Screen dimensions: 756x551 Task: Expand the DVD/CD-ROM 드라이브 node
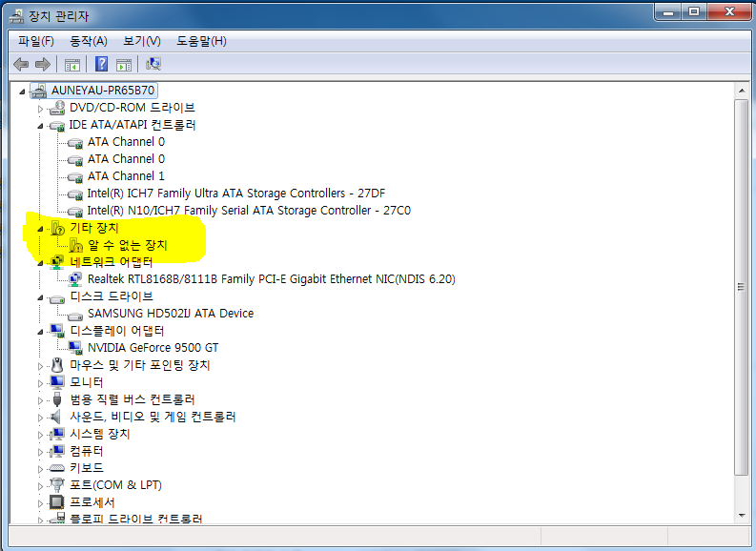[40, 109]
